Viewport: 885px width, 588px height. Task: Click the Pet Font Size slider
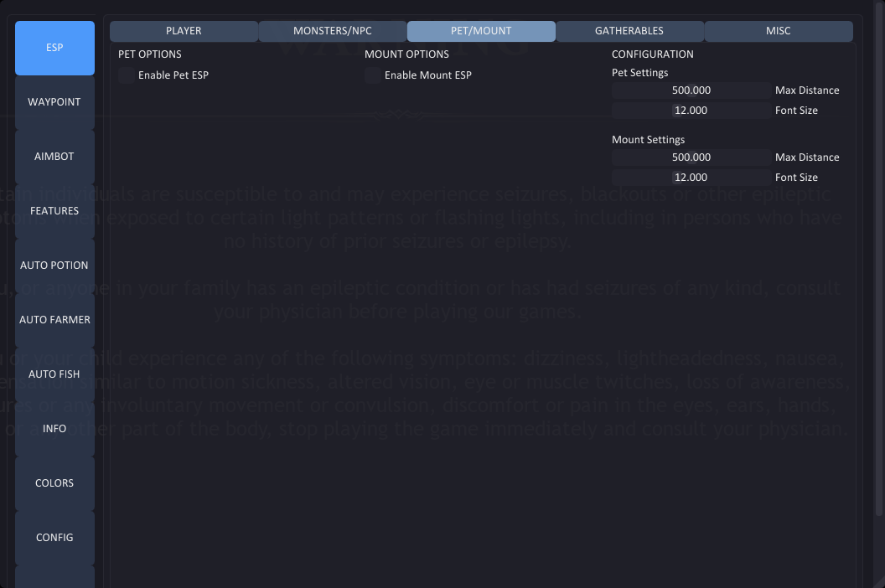pyautogui.click(x=691, y=111)
